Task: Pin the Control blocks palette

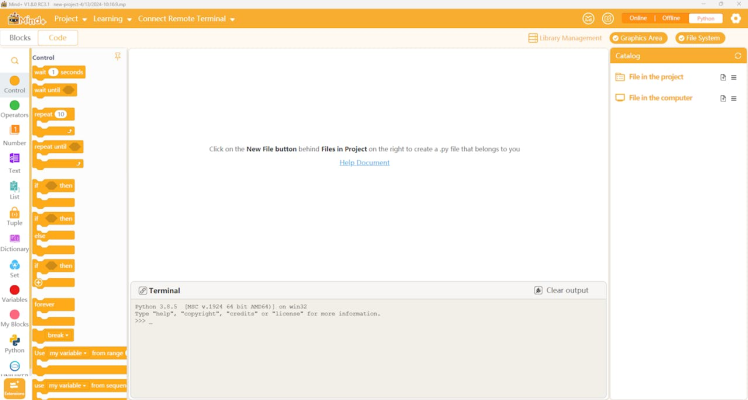Action: click(x=117, y=57)
